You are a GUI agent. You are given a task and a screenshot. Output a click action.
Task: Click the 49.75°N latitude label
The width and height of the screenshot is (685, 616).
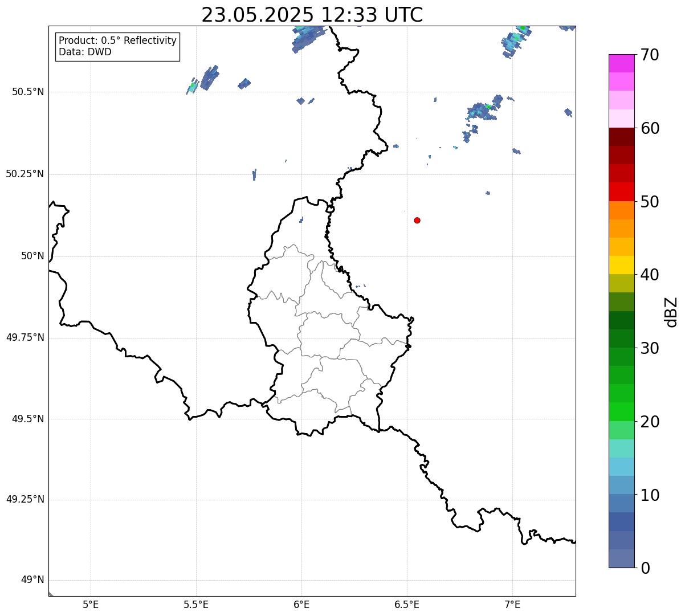click(x=25, y=337)
